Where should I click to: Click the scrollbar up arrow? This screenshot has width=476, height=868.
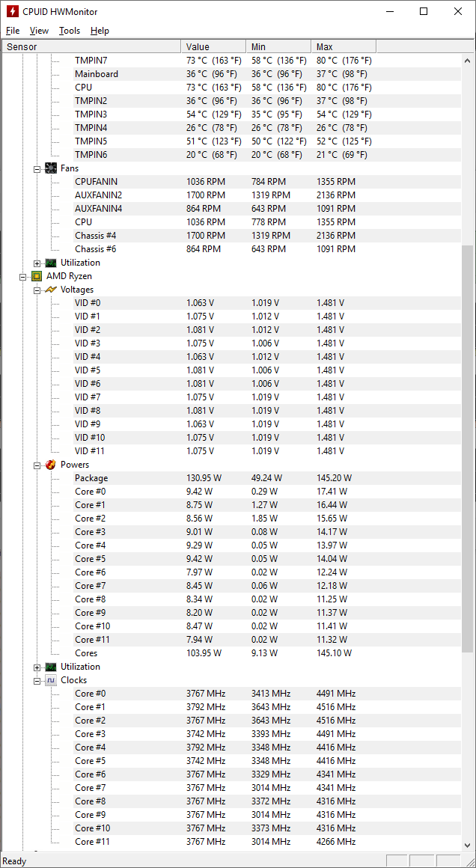point(468,60)
